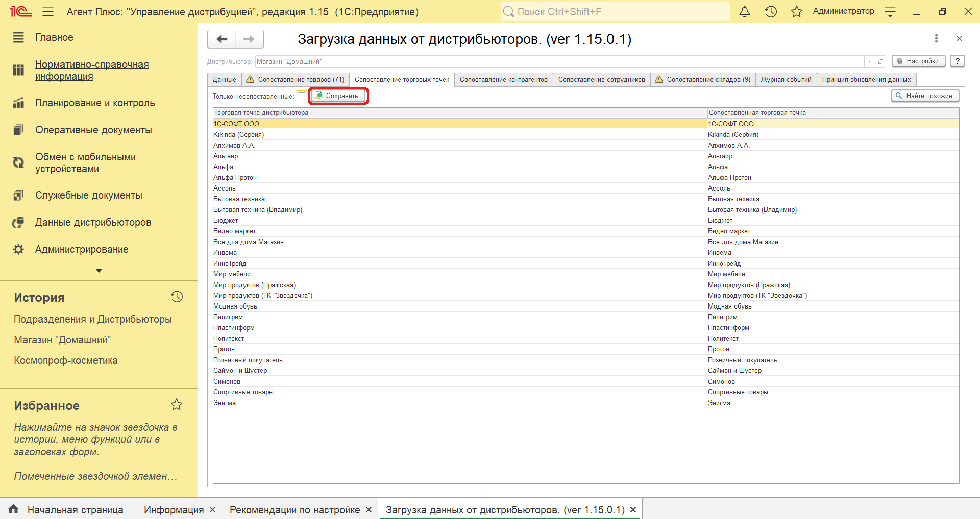
Task: Open Служебные документы section
Action: click(89, 195)
